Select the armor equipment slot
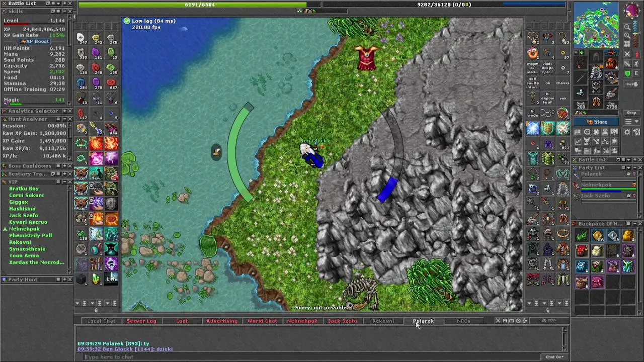This screenshot has height=362, width=644. (596, 72)
